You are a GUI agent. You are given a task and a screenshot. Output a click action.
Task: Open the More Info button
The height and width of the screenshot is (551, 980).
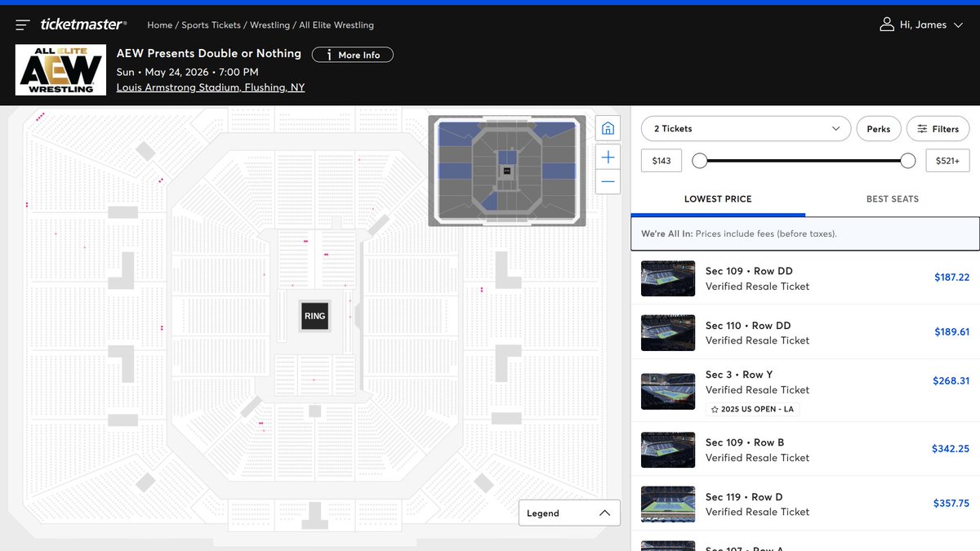tap(352, 55)
